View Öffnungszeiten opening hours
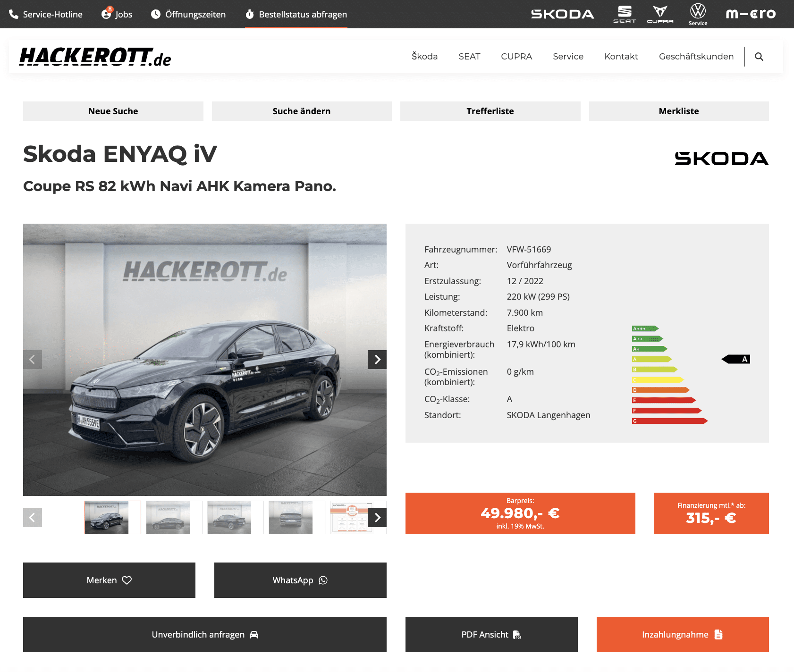The width and height of the screenshot is (794, 672). pyautogui.click(x=188, y=14)
